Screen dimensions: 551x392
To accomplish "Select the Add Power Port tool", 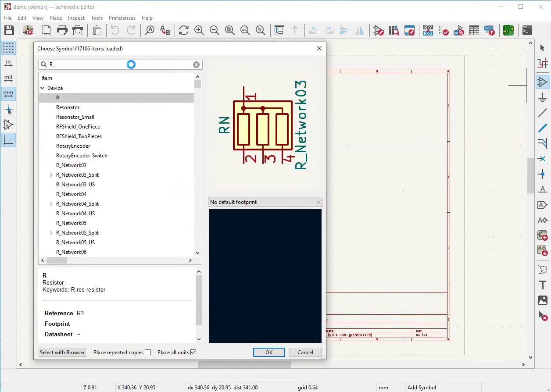I will coord(543,97).
